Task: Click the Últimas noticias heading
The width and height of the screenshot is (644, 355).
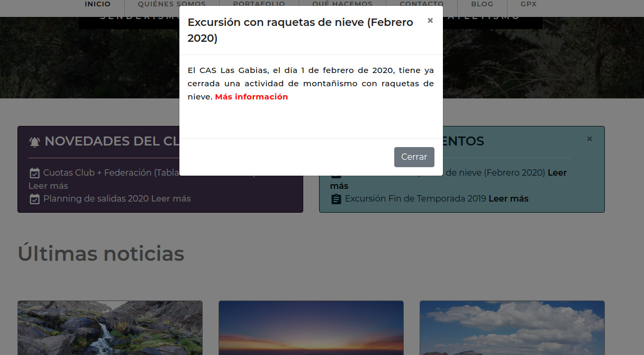Action: click(x=101, y=254)
